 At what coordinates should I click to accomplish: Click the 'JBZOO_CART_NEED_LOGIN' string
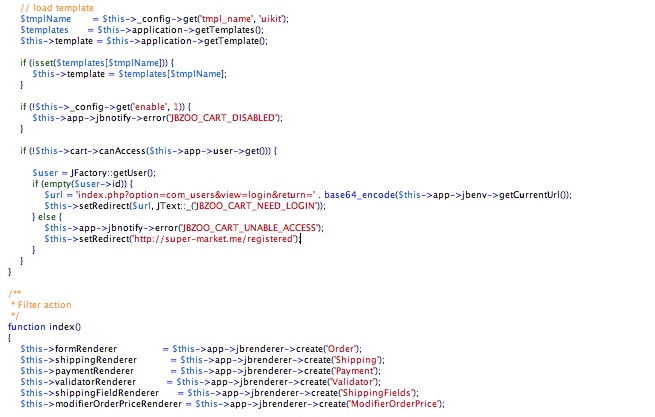255,206
